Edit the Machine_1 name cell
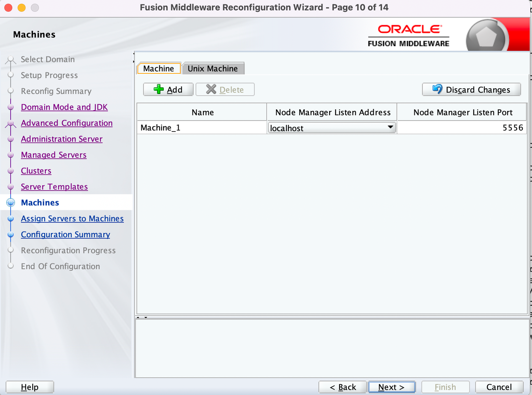The height and width of the screenshot is (395, 532). [201, 128]
